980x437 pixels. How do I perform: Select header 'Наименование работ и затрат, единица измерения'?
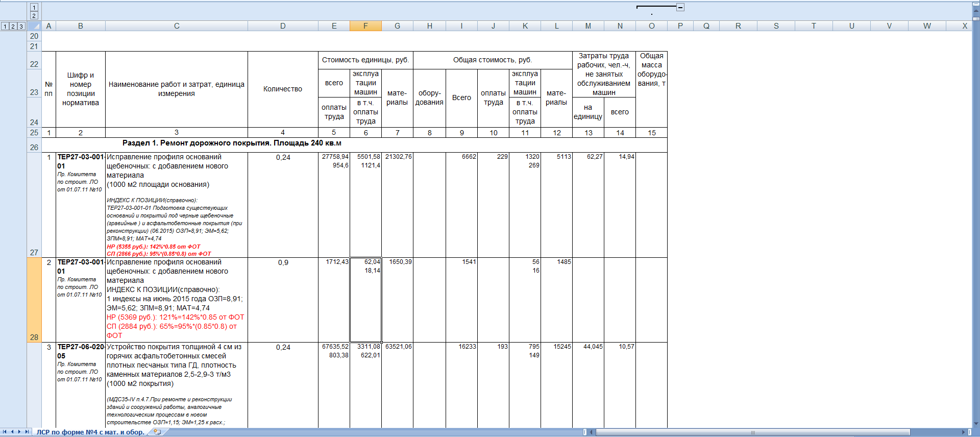pos(177,89)
